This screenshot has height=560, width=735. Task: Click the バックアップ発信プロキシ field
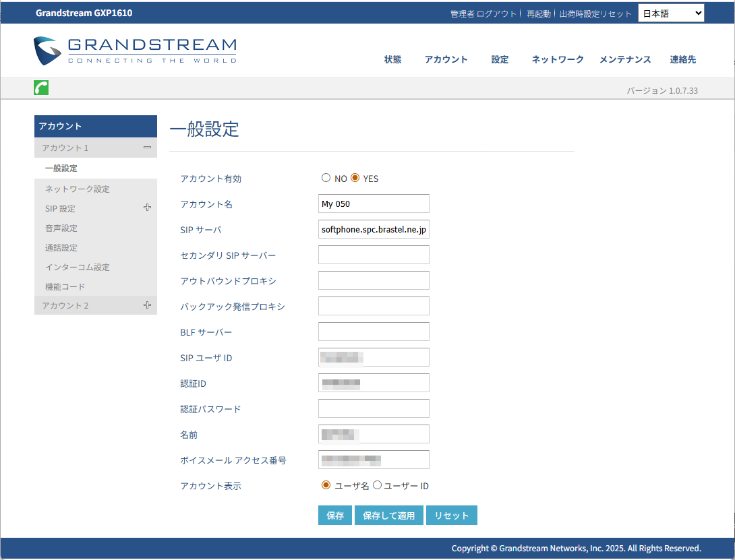[x=374, y=306]
